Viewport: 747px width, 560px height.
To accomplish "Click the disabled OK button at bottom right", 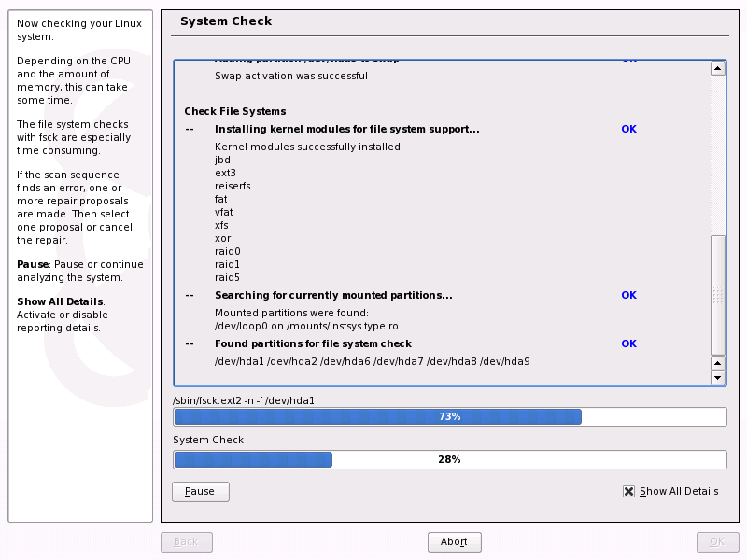I will (x=717, y=542).
